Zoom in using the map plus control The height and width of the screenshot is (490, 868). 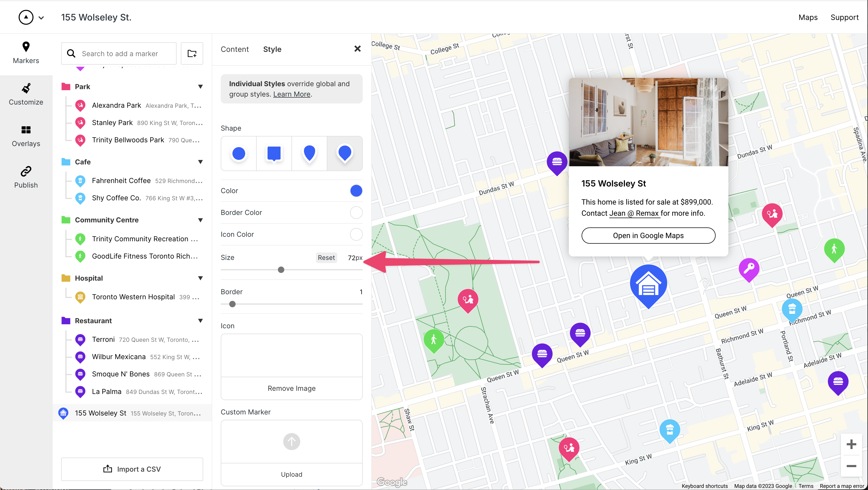852,444
